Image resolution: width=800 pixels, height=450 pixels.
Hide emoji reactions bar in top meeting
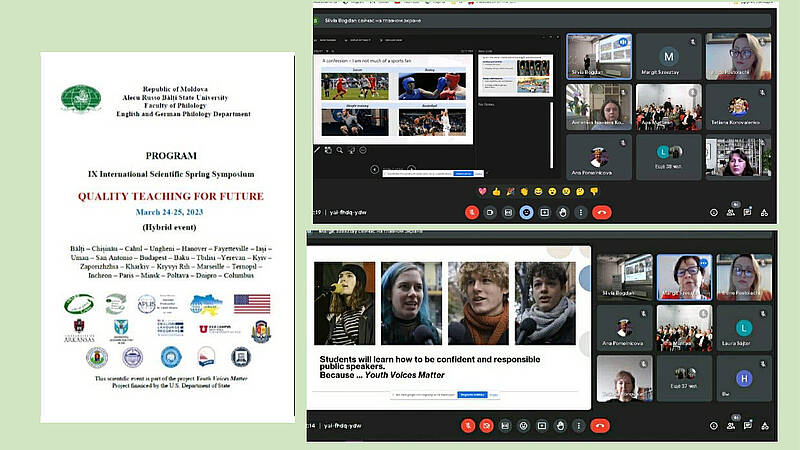click(x=526, y=212)
